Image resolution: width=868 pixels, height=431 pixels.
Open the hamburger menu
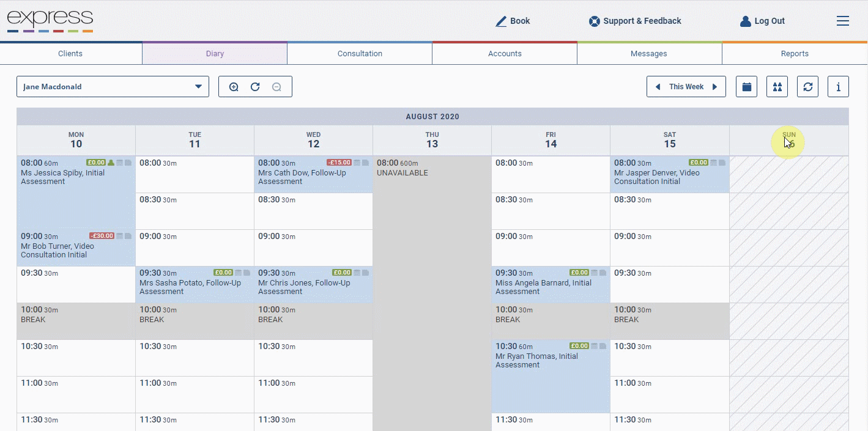click(843, 21)
